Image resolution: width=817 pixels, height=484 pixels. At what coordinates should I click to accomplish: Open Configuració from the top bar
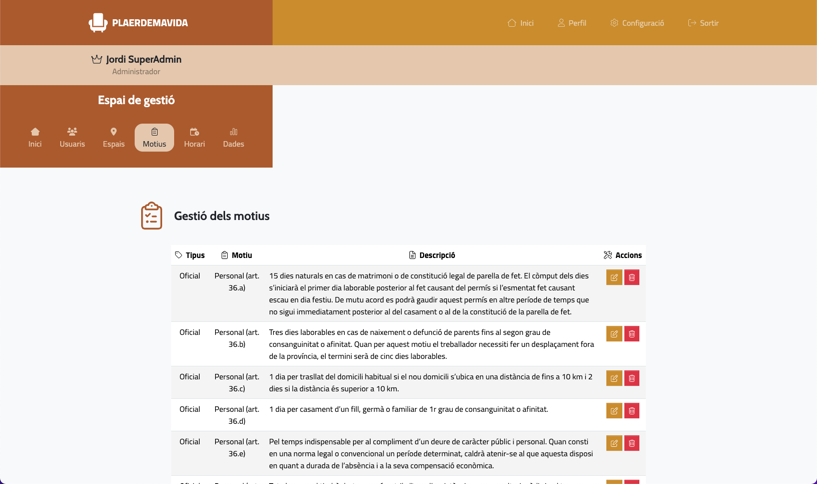pyautogui.click(x=637, y=23)
